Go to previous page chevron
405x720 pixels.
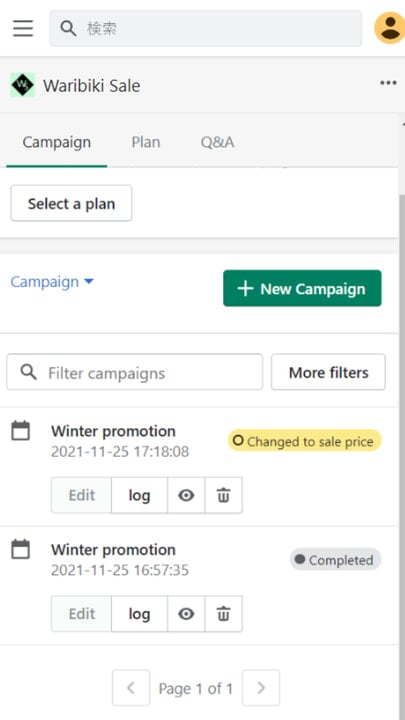tap(131, 687)
